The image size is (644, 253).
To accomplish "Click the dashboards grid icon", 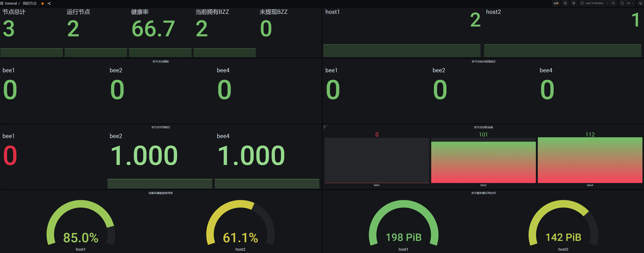I will tap(2, 3).
